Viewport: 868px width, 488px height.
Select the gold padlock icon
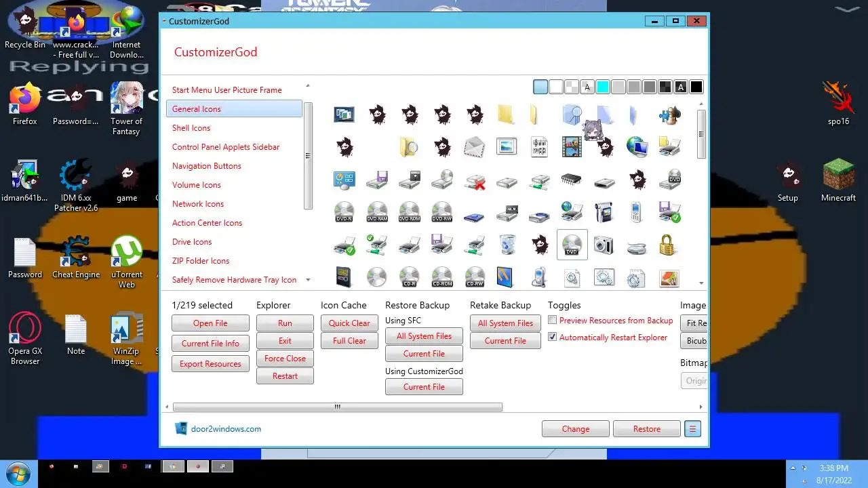669,245
